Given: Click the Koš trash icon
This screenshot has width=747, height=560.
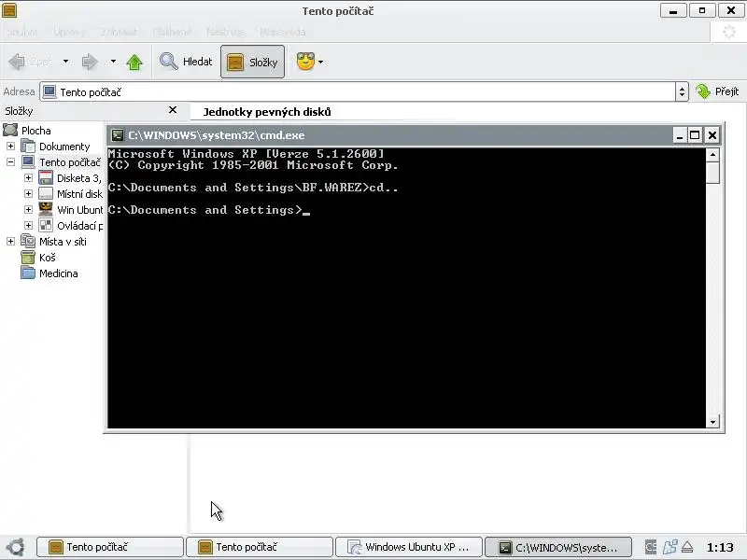Looking at the screenshot, I should tap(28, 258).
